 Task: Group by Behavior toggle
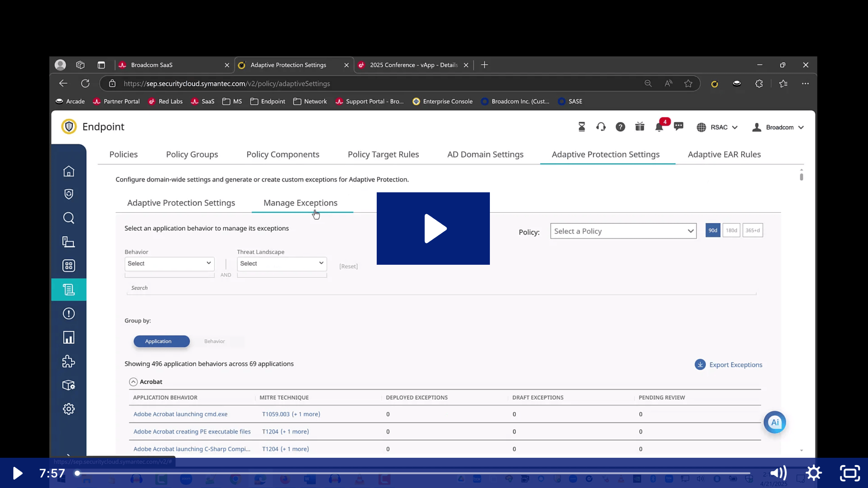coord(214,341)
